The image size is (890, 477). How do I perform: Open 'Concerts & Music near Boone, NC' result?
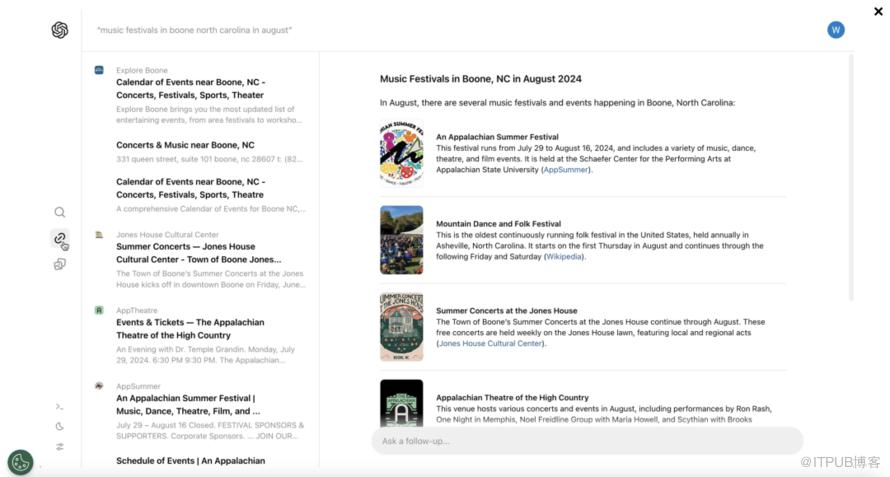coord(185,145)
